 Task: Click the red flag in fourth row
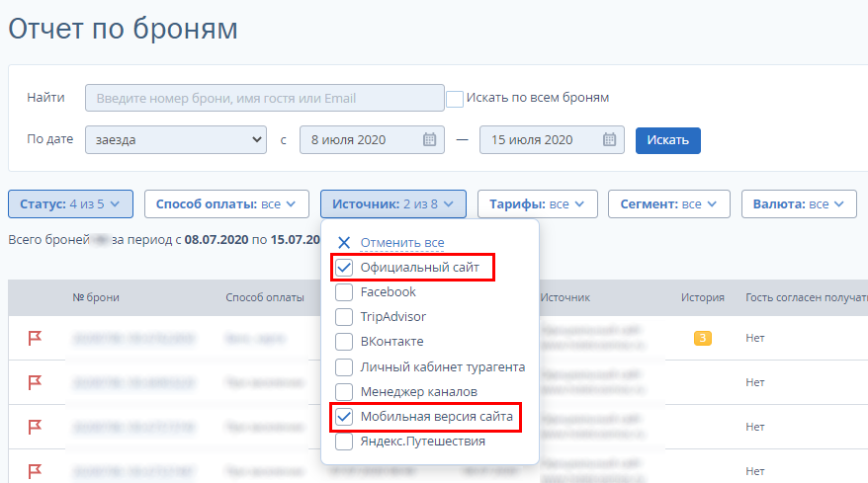click(35, 469)
